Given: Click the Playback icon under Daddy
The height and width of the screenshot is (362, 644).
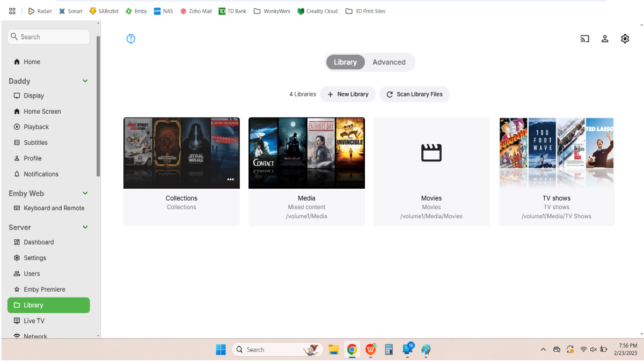Looking at the screenshot, I should click(x=18, y=127).
